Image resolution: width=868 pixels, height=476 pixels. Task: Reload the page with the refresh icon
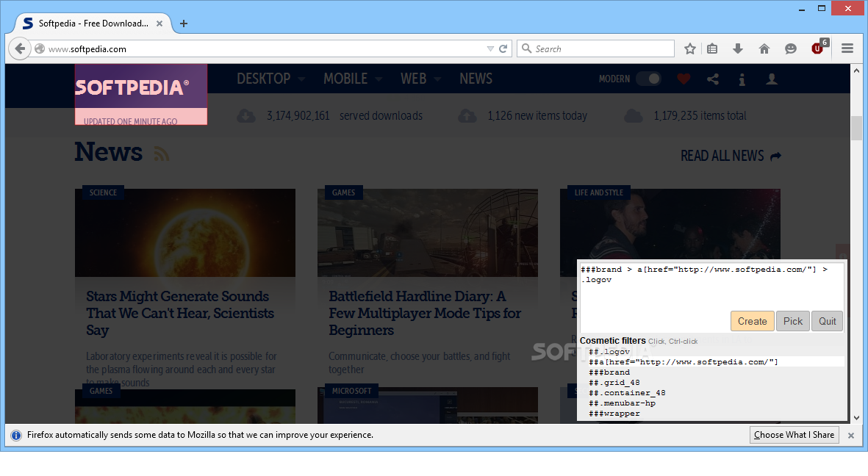[503, 48]
